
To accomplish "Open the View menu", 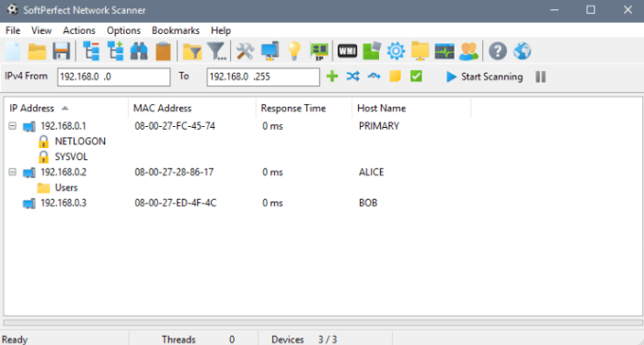I will coord(41,30).
